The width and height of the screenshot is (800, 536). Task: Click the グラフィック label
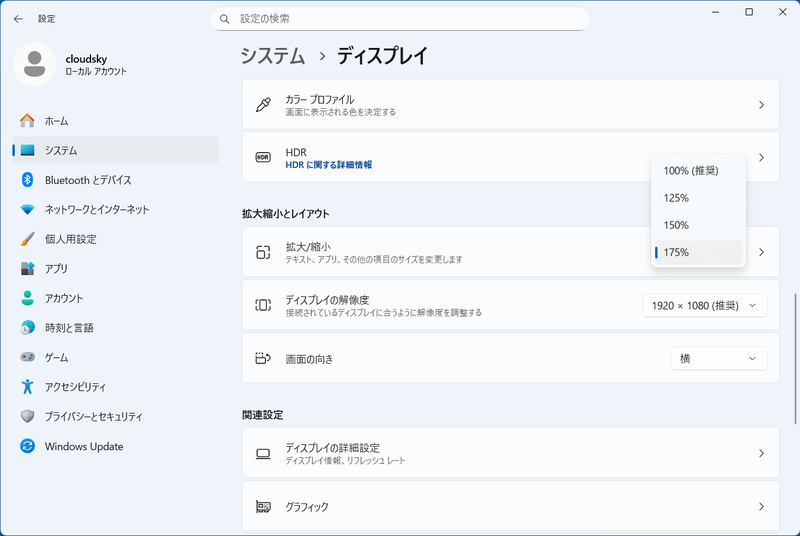307,506
